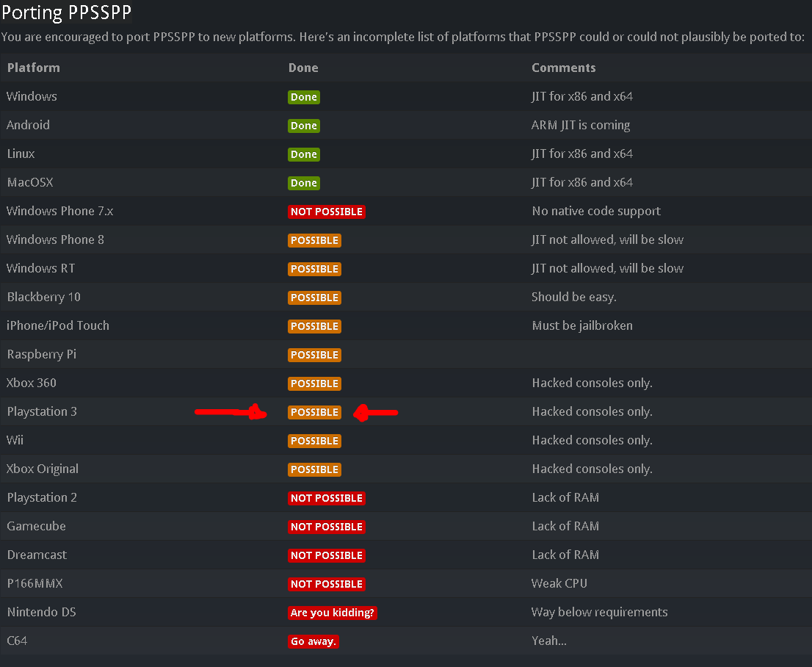Click the 'ARM JIT is coming' comment
The image size is (812, 667).
(x=581, y=126)
